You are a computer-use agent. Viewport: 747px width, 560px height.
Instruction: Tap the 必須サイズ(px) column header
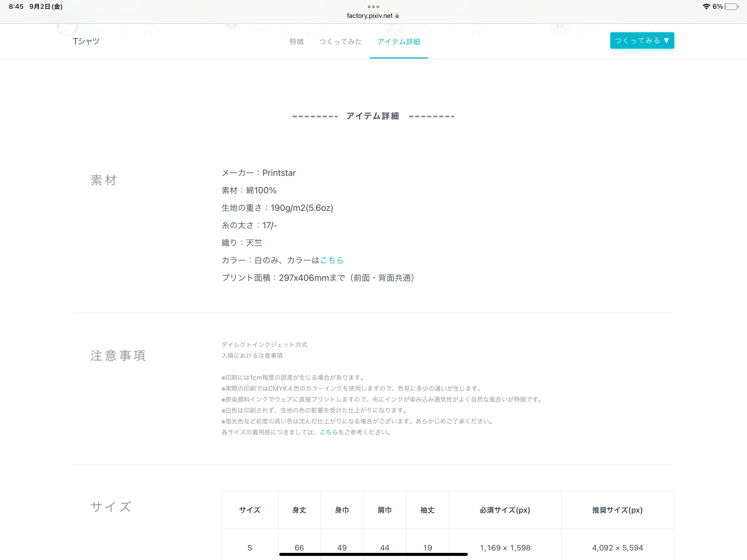tap(505, 510)
